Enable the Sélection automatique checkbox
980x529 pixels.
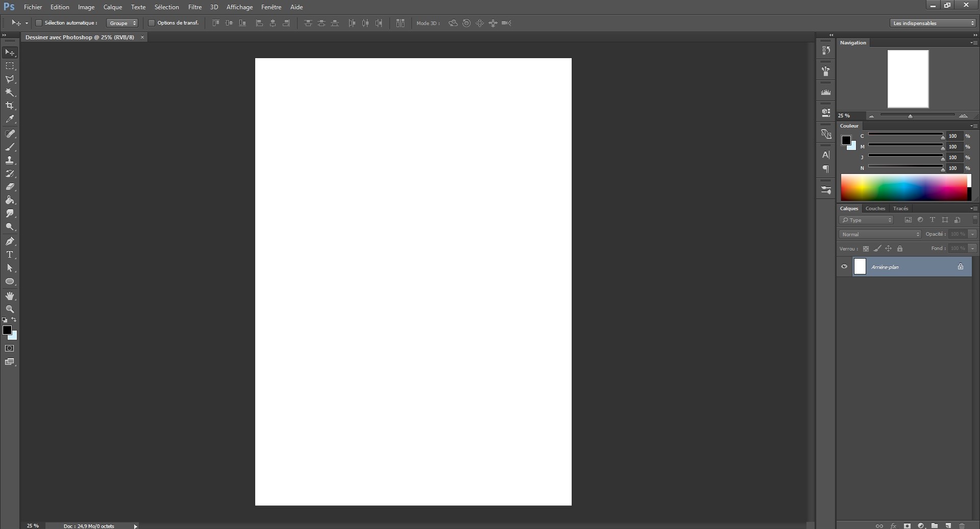(38, 23)
